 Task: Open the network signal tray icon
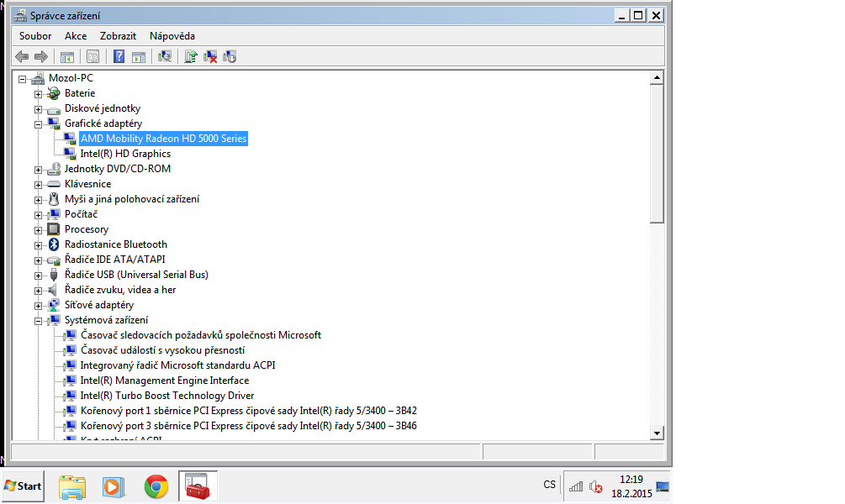pyautogui.click(x=576, y=486)
